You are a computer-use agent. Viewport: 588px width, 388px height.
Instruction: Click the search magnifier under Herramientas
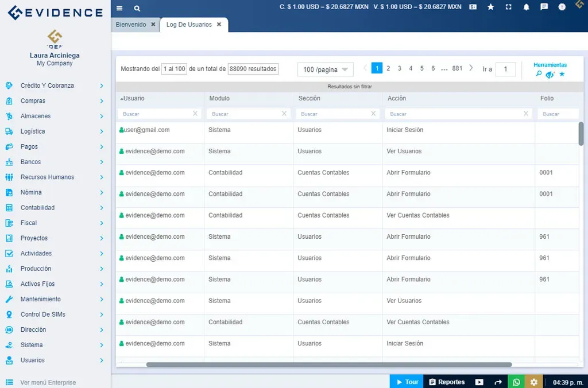(539, 74)
